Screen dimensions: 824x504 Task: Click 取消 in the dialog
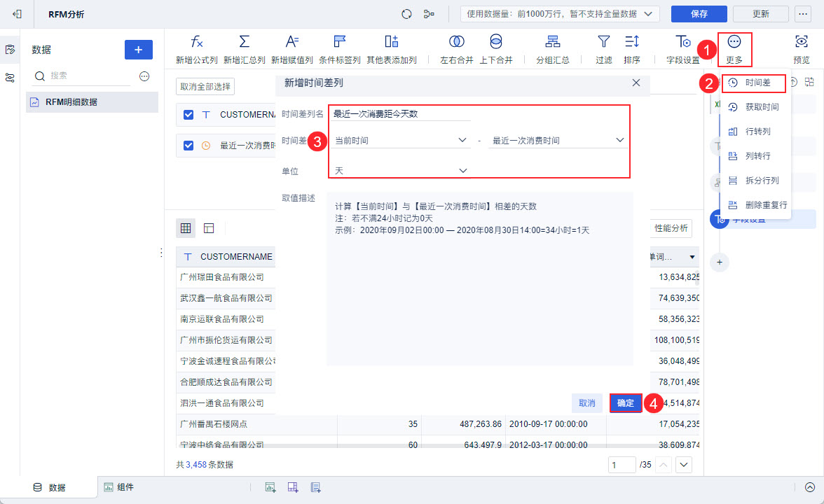click(x=586, y=403)
